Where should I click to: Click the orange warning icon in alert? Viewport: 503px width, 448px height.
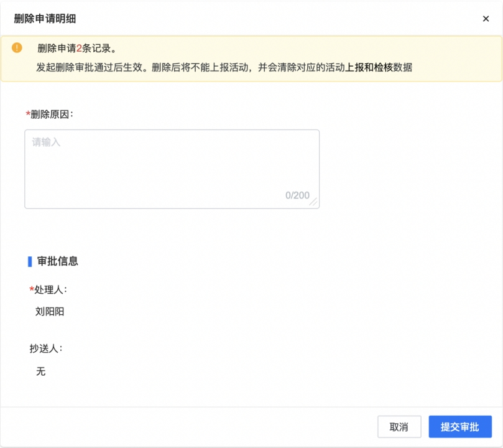(17, 48)
